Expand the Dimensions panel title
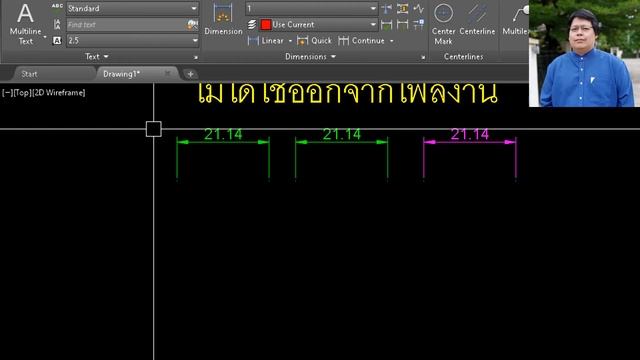Image resolution: width=640 pixels, height=360 pixels. point(310,56)
